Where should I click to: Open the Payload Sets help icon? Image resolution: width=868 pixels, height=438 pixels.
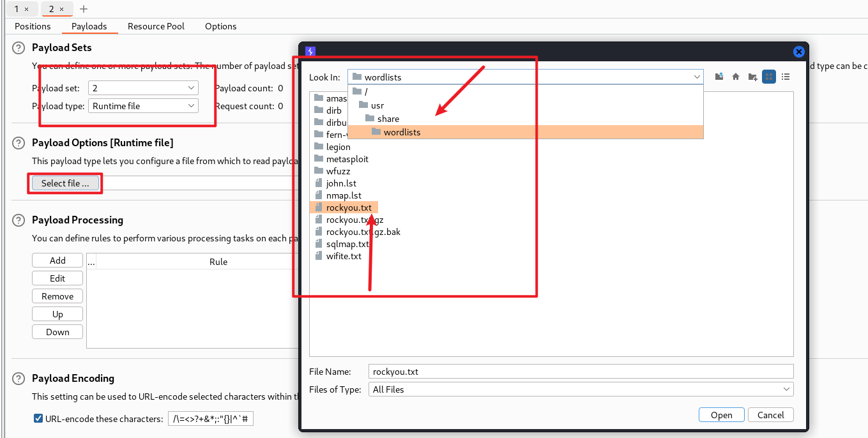pos(19,48)
